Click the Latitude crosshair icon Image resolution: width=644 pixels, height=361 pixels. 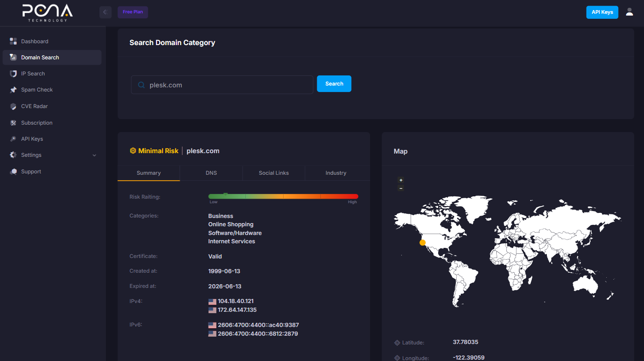397,343
